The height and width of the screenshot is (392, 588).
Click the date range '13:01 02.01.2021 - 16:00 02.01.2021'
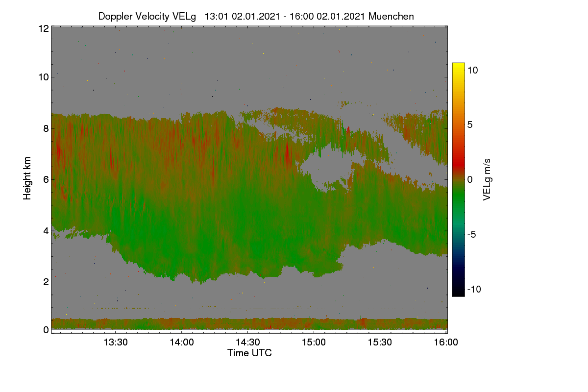285,16
